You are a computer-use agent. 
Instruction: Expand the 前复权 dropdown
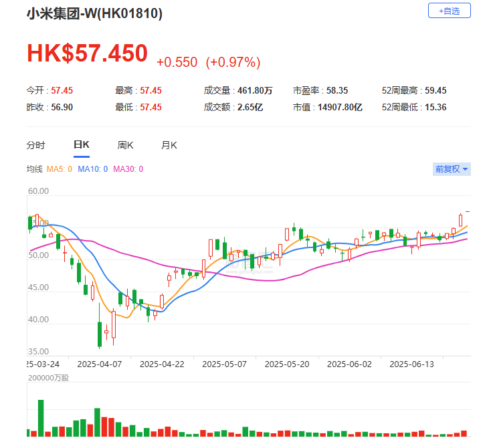click(x=452, y=169)
